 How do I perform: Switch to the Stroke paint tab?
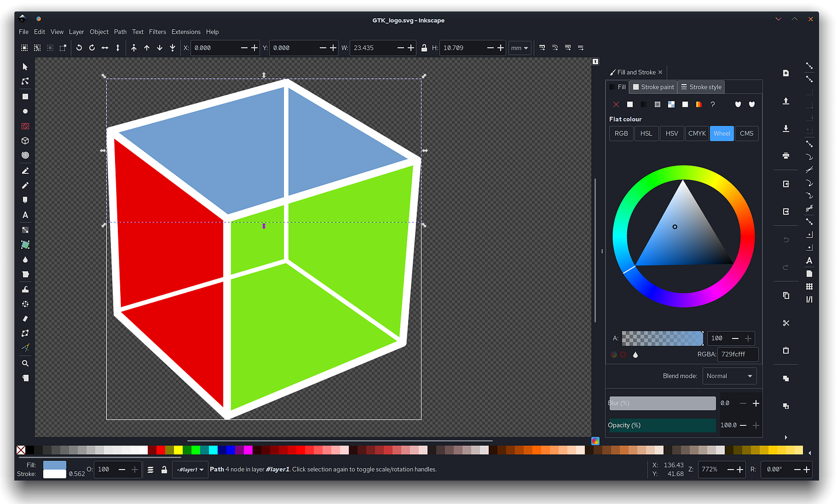coord(653,87)
